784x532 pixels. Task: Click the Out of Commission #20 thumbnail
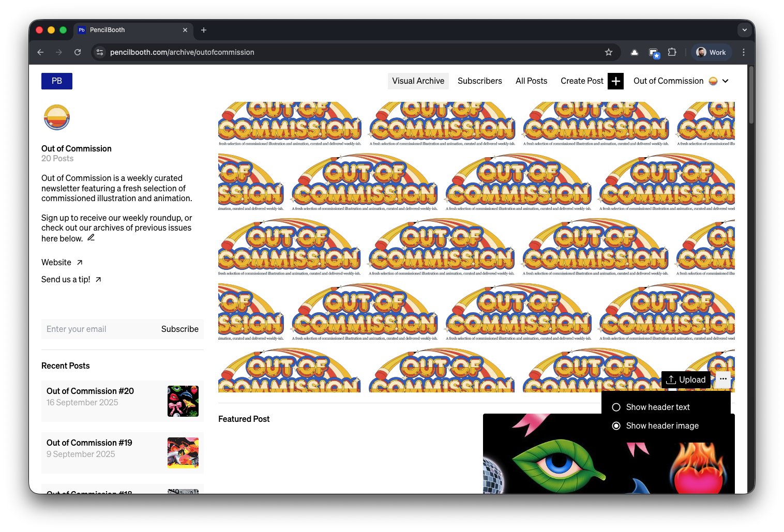(x=183, y=401)
